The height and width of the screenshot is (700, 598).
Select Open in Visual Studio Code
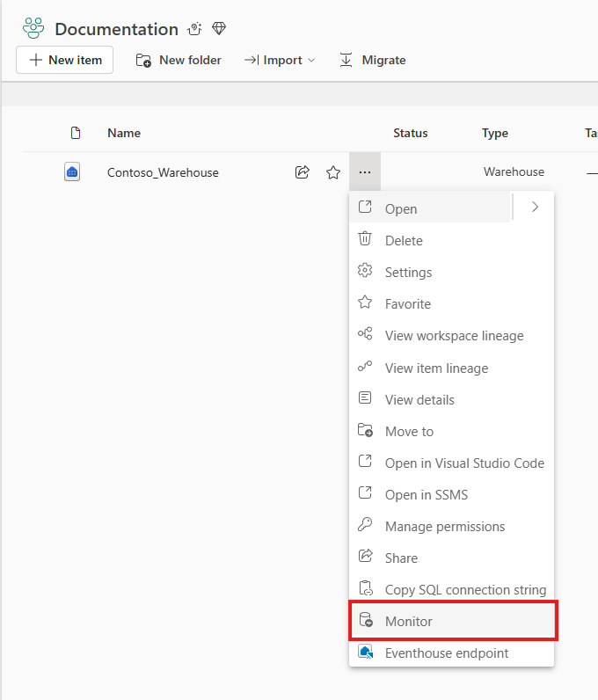(x=451, y=463)
